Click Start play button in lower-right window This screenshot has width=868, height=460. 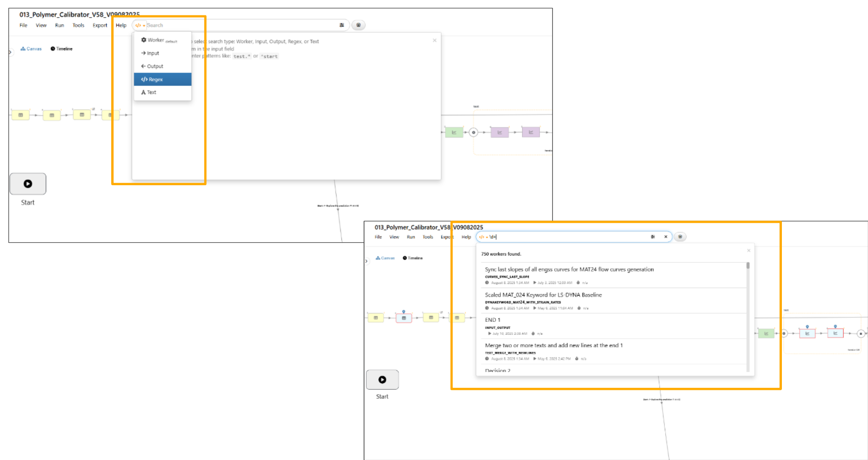[382, 380]
